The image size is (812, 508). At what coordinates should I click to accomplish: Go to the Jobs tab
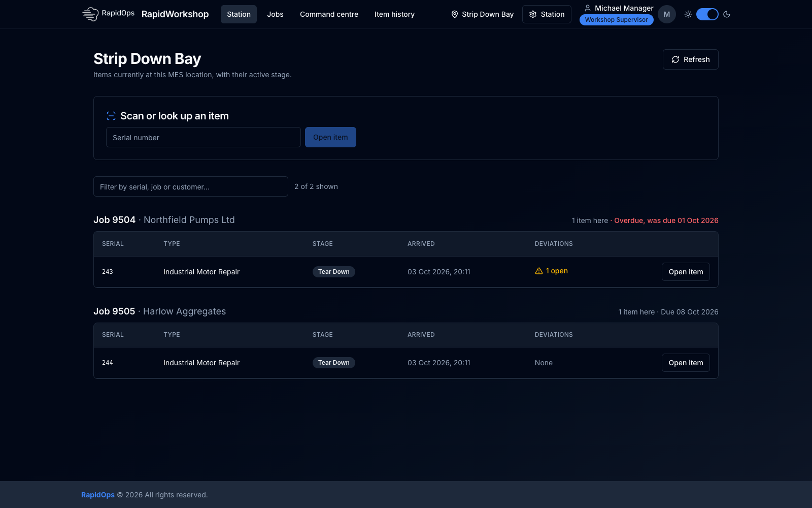pyautogui.click(x=275, y=14)
